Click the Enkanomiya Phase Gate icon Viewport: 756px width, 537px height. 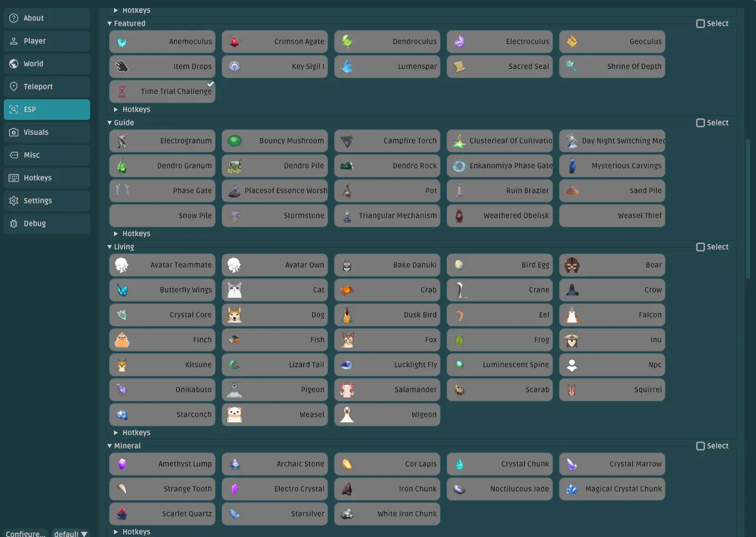[x=459, y=166]
